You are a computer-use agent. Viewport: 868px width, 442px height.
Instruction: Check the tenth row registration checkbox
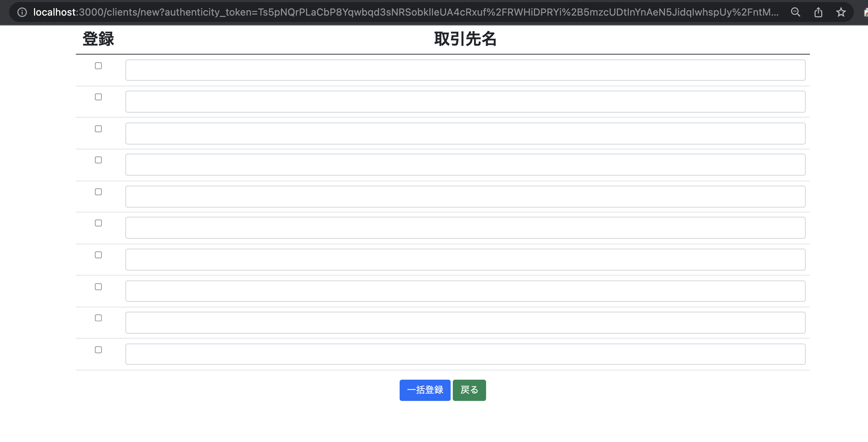98,350
